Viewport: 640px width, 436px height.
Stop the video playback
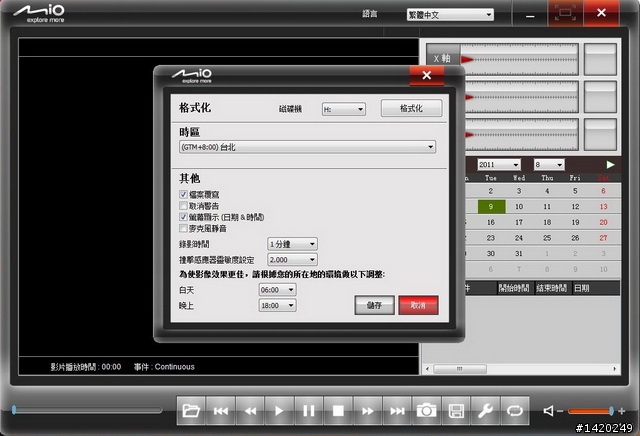pos(338,411)
